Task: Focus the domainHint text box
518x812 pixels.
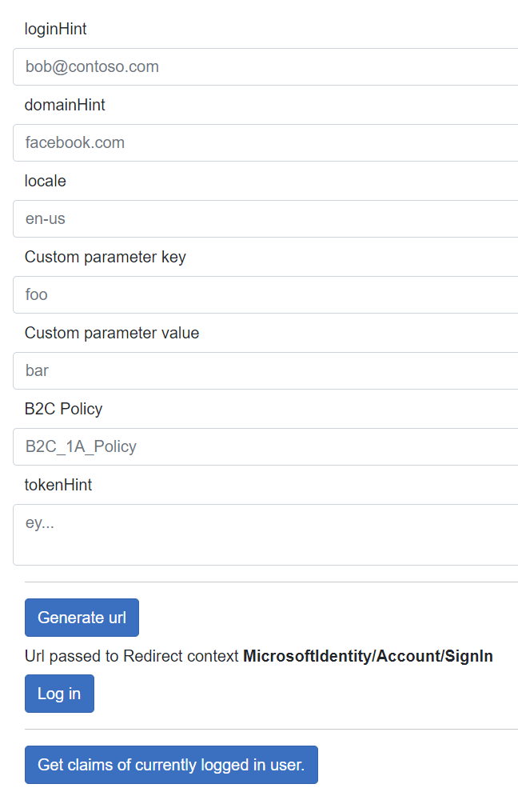Action: point(264,142)
